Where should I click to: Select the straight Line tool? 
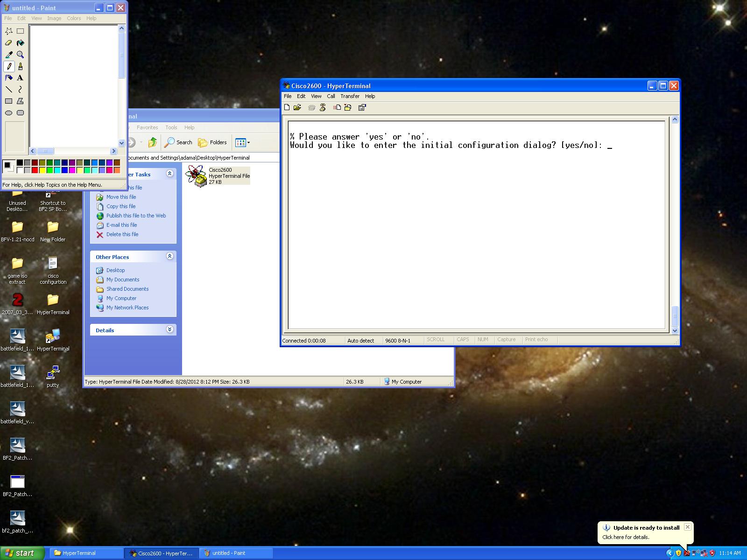(9, 90)
